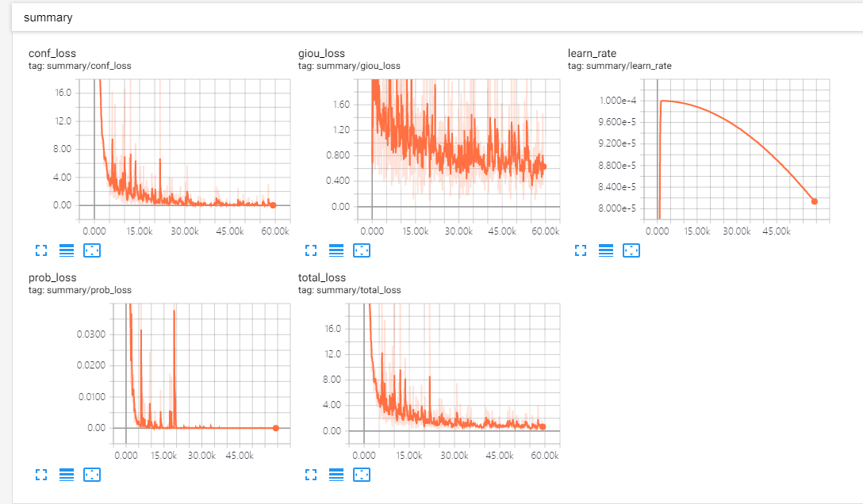The height and width of the screenshot is (504, 863).
Task: Toggle y-axis log scale on the conf_loss chart
Action: click(x=67, y=250)
